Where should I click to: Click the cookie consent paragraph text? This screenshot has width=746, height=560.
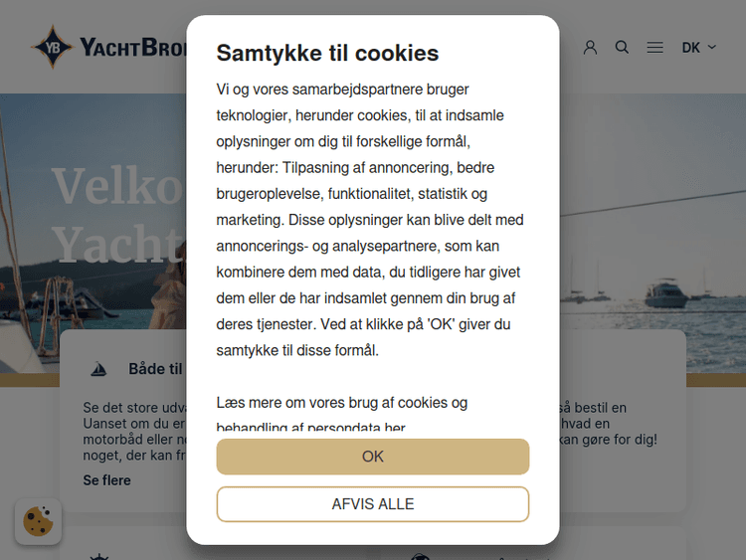tap(370, 219)
